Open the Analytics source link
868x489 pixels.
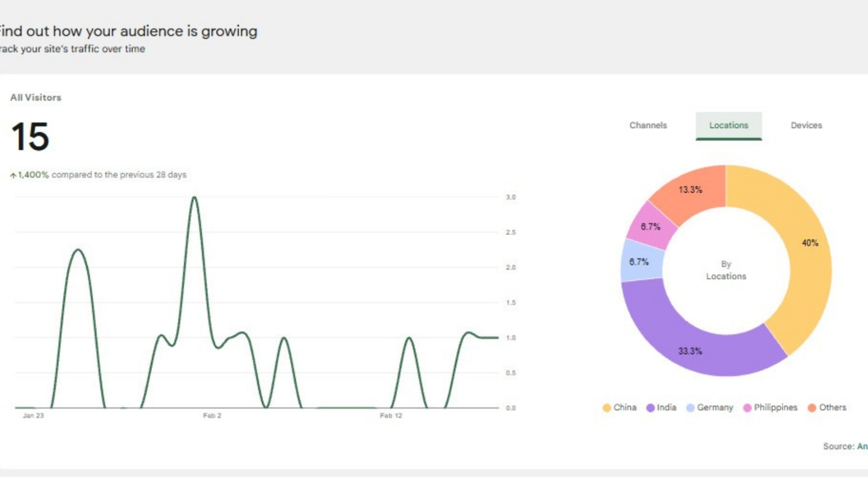[x=864, y=446]
